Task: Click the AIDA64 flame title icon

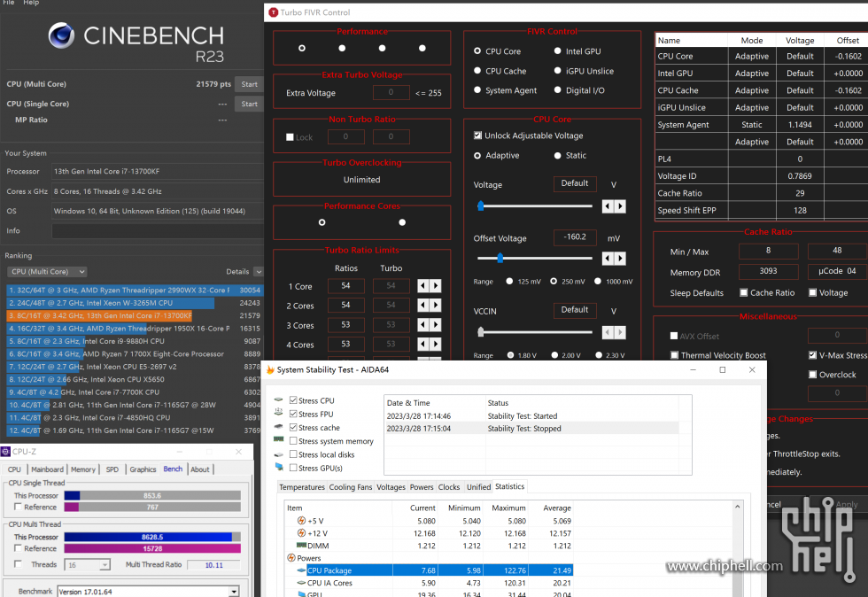Action: (x=270, y=369)
